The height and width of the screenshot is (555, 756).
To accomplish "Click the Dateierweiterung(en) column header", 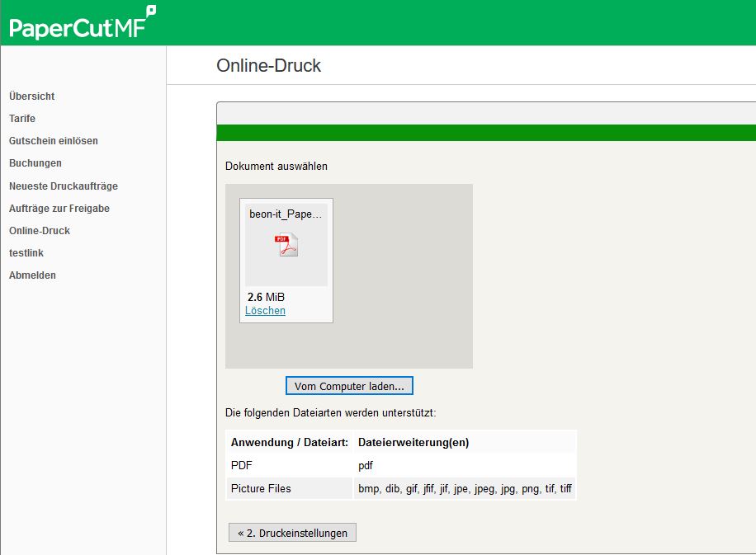I will click(x=413, y=442).
